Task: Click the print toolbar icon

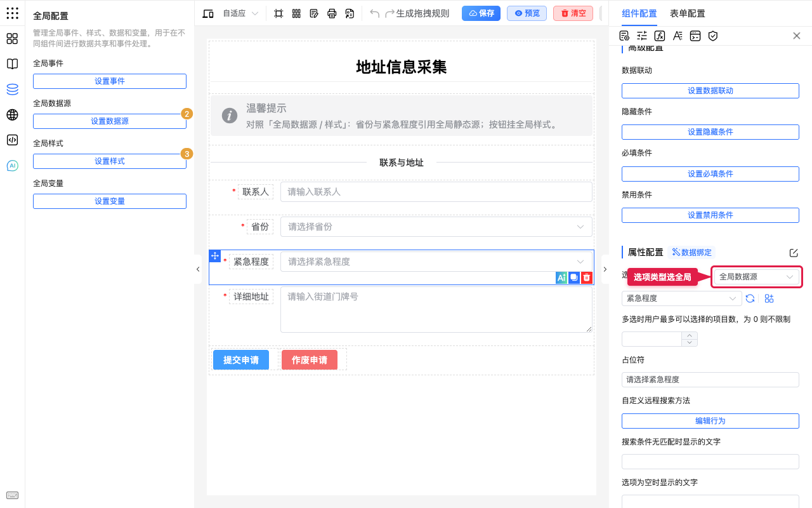Action: [x=332, y=13]
